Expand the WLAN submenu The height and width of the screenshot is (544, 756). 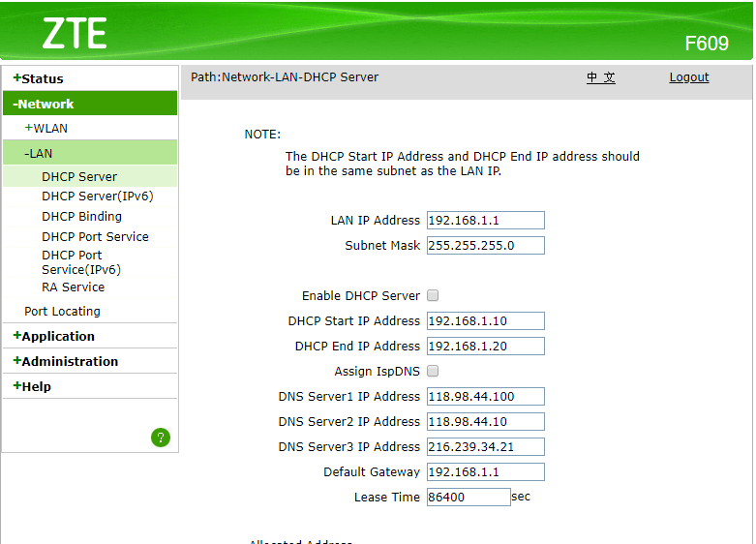[46, 129]
